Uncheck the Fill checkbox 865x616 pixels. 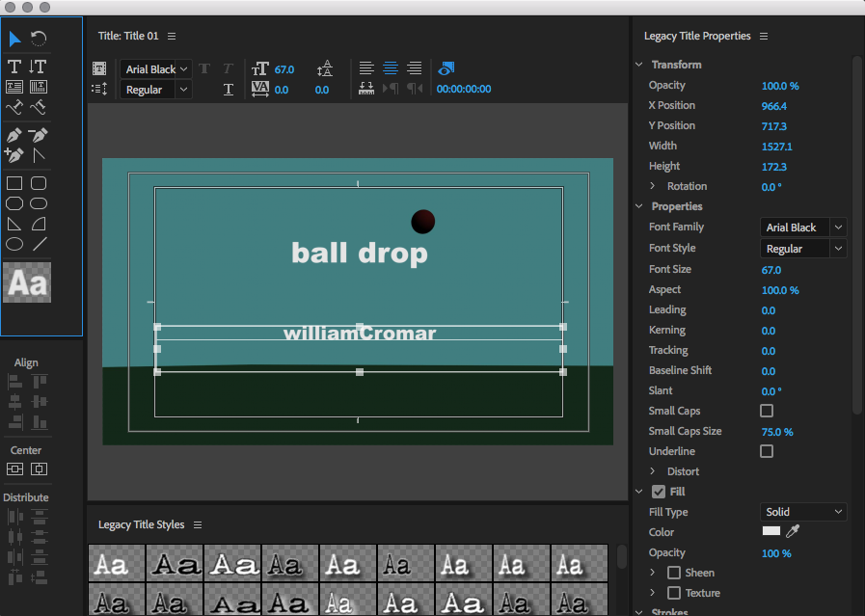tap(659, 492)
